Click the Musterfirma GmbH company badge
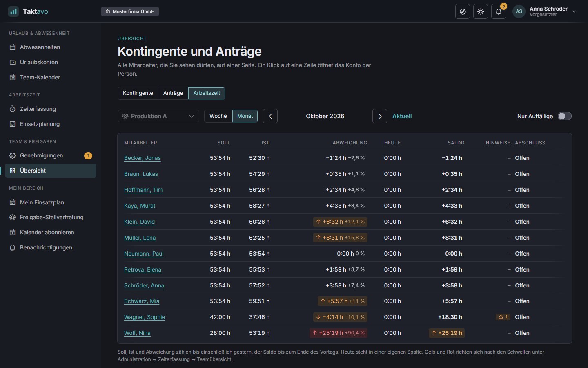588x368 pixels. click(130, 11)
